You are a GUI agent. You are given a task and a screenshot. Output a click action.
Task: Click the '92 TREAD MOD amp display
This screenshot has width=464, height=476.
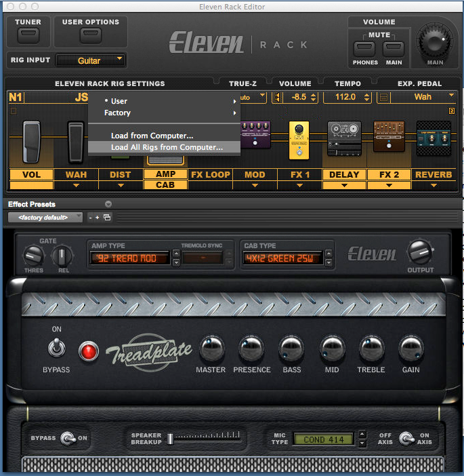click(130, 258)
